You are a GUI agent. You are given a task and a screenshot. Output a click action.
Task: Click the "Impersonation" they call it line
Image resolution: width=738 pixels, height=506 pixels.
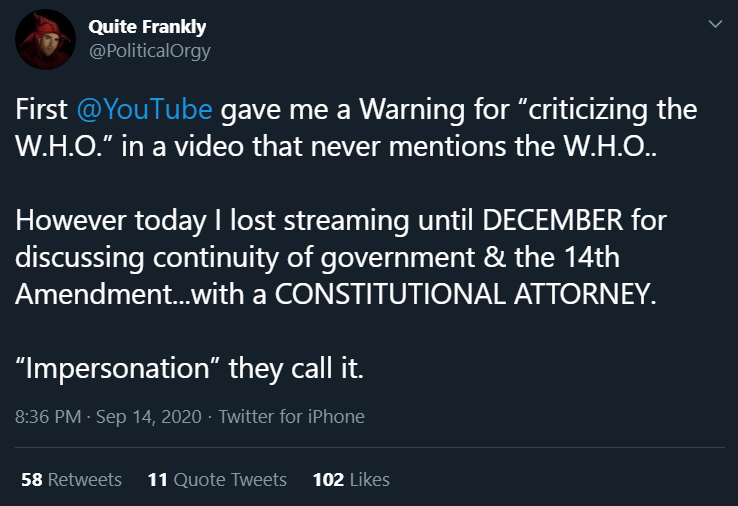pos(190,370)
